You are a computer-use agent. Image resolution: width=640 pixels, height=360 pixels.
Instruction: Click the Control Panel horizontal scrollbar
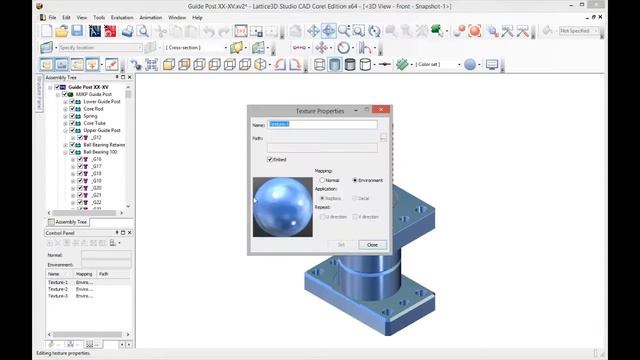point(89,334)
